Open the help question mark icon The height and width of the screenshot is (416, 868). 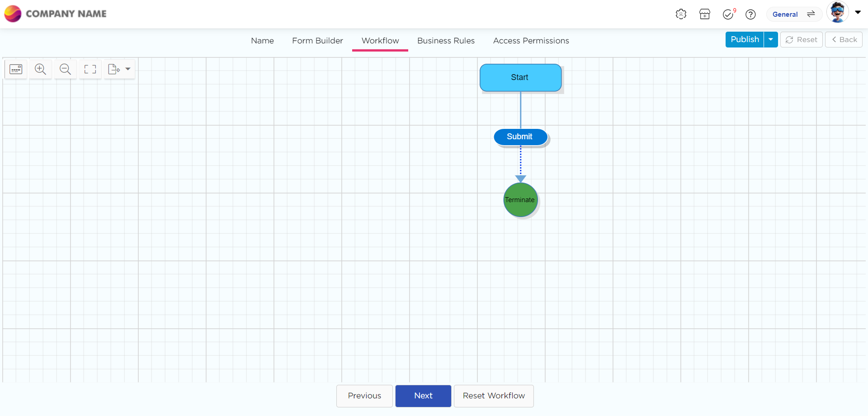coord(750,14)
